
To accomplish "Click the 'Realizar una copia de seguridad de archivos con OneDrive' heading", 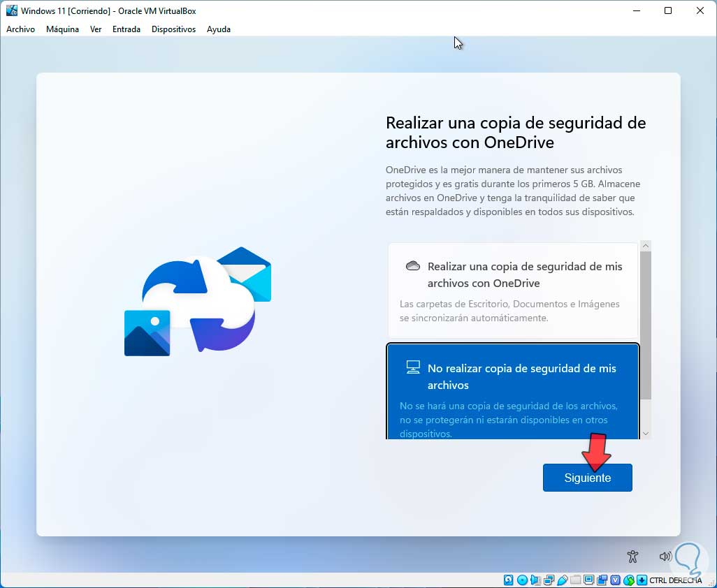I will (x=516, y=133).
